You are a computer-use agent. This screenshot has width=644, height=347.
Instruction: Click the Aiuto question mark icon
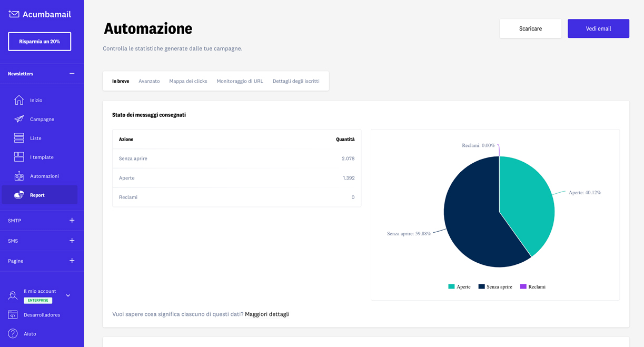click(12, 333)
